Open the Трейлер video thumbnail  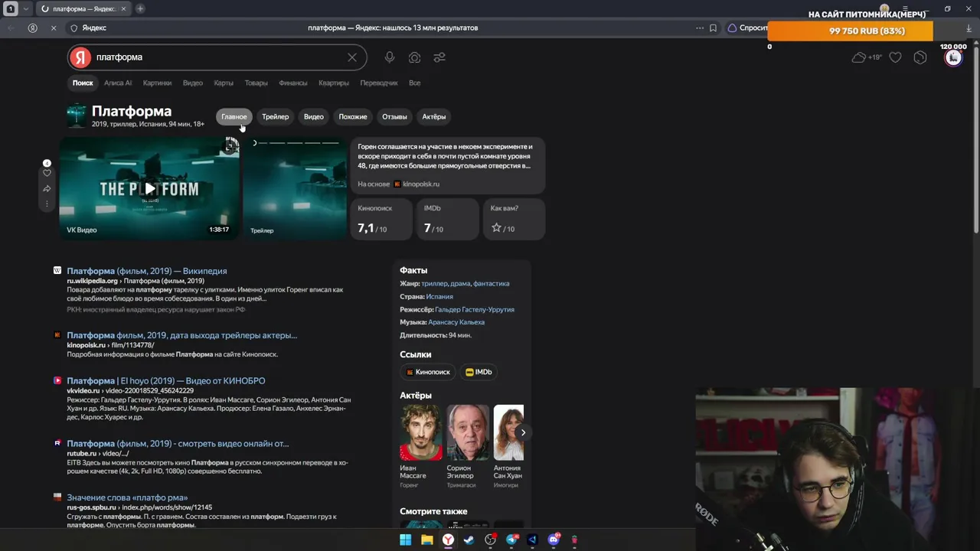295,188
